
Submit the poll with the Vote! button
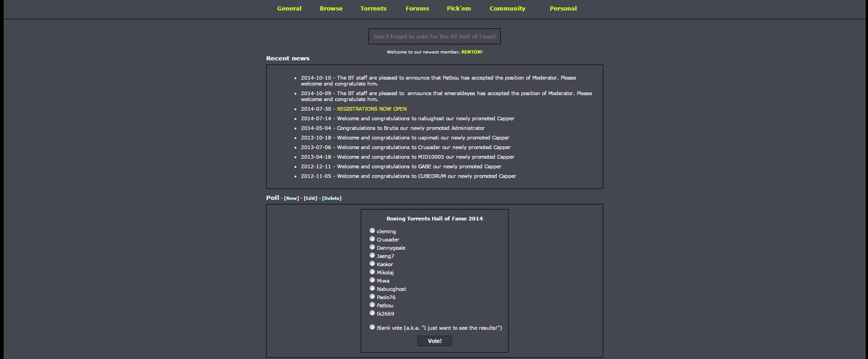[434, 341]
